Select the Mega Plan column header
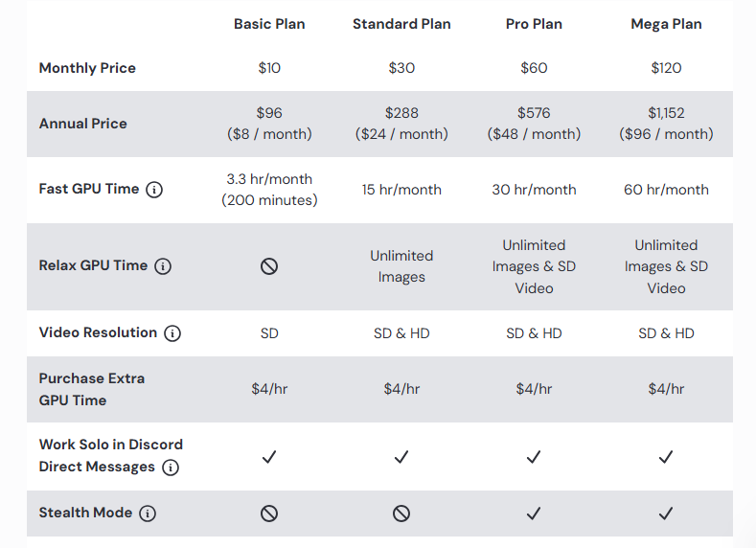The height and width of the screenshot is (548, 756). click(666, 24)
